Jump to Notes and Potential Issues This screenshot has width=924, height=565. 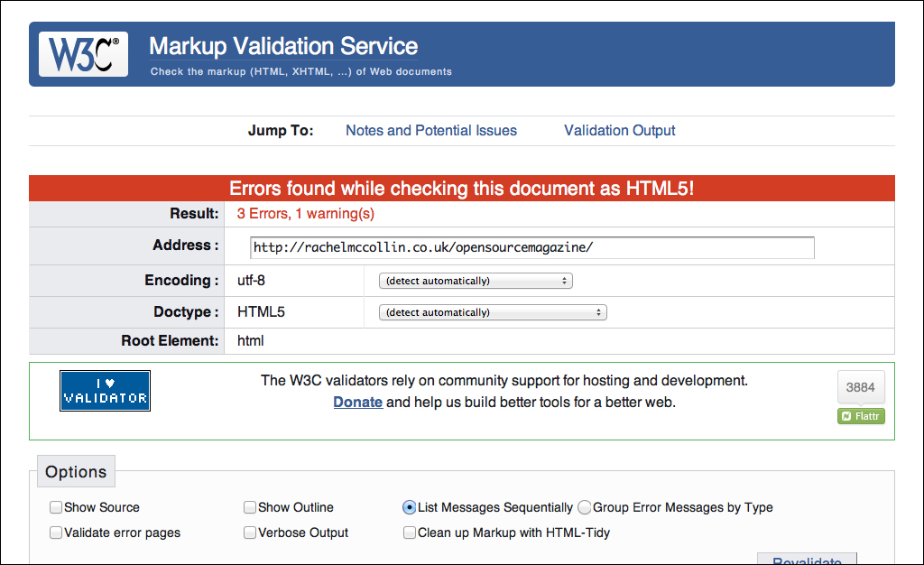431,131
